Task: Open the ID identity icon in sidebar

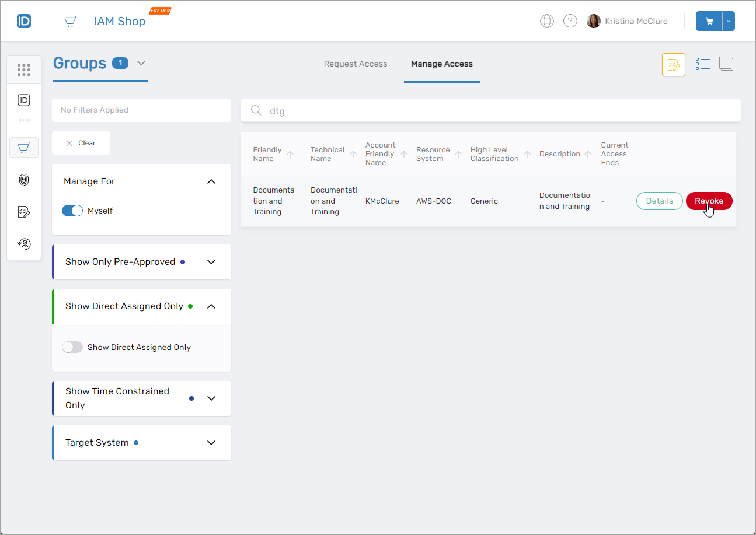Action: click(x=24, y=100)
